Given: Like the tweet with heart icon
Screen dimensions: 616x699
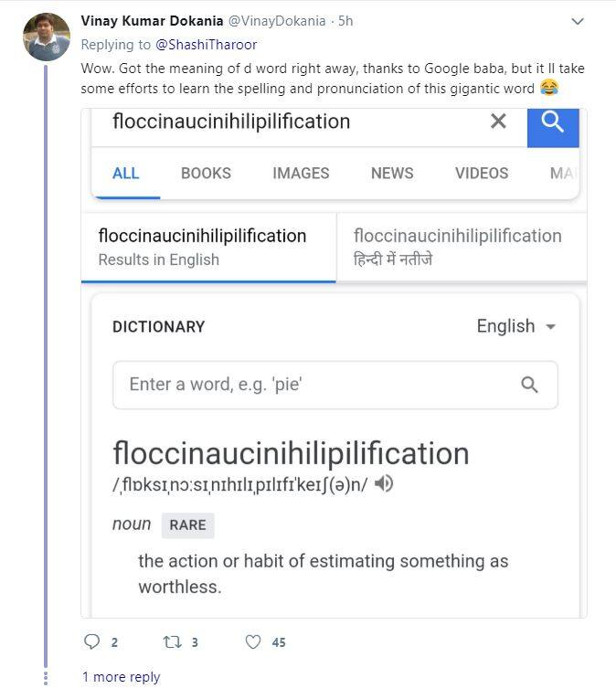Looking at the screenshot, I should pyautogui.click(x=253, y=642).
